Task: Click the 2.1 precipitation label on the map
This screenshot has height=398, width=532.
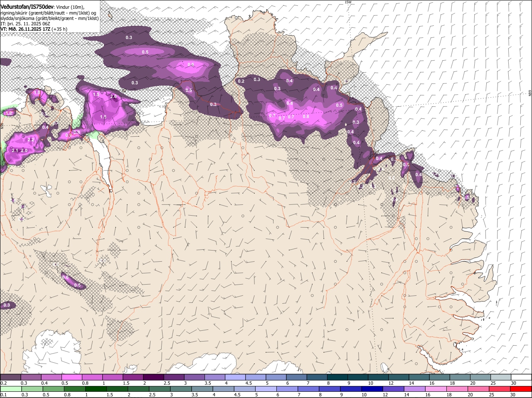Action: pos(15,150)
